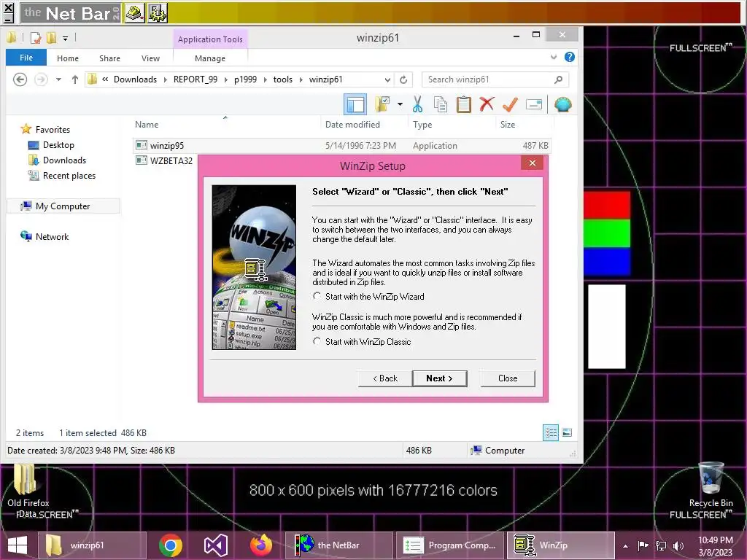
Task: Expand hidden path with double chevron in address bar
Action: [x=105, y=79]
